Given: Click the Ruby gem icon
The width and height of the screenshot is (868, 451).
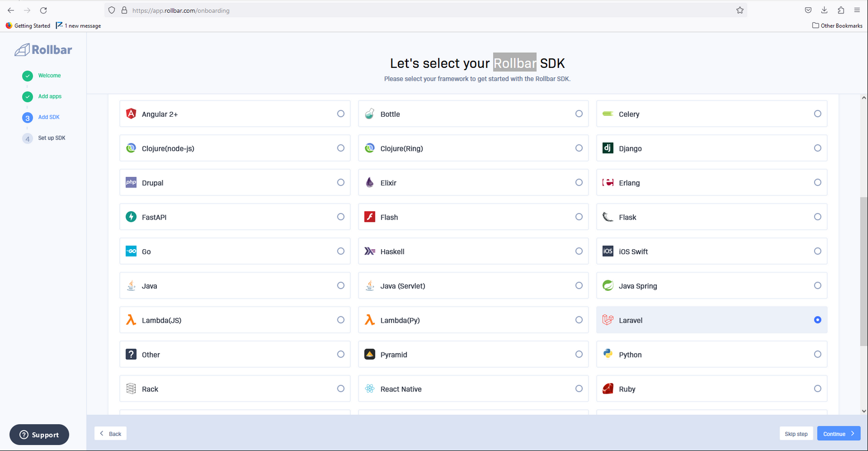Looking at the screenshot, I should (608, 389).
